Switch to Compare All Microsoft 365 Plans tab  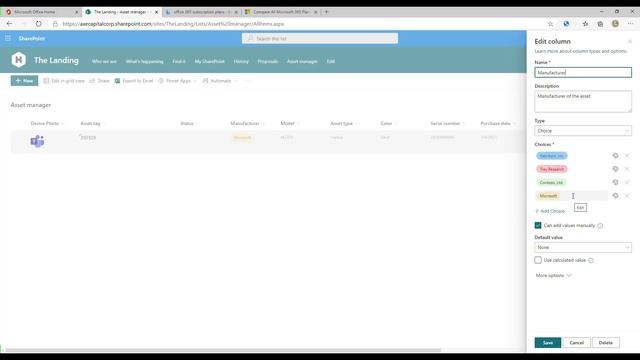pos(281,12)
